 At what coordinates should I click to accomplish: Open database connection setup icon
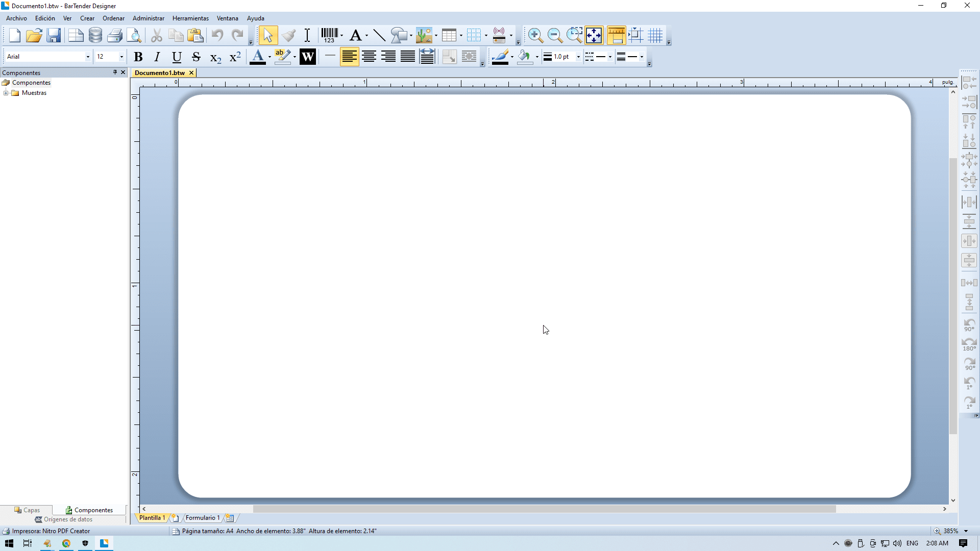pyautogui.click(x=95, y=35)
